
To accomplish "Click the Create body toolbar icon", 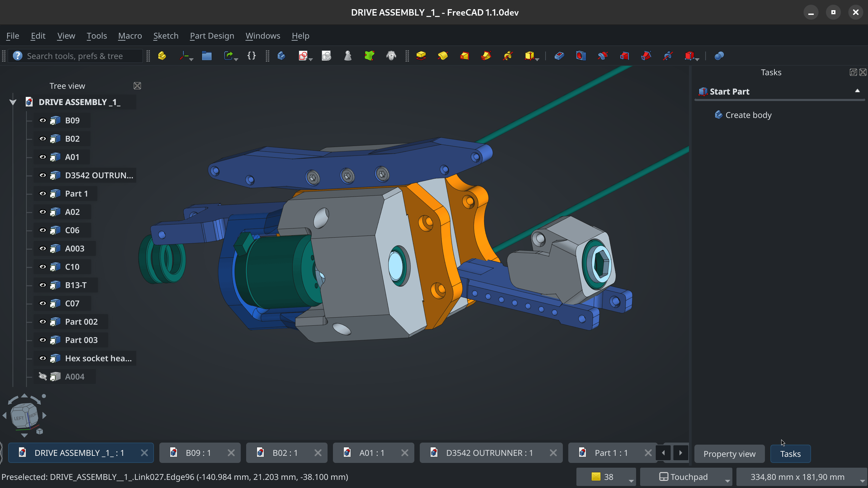I will click(281, 56).
